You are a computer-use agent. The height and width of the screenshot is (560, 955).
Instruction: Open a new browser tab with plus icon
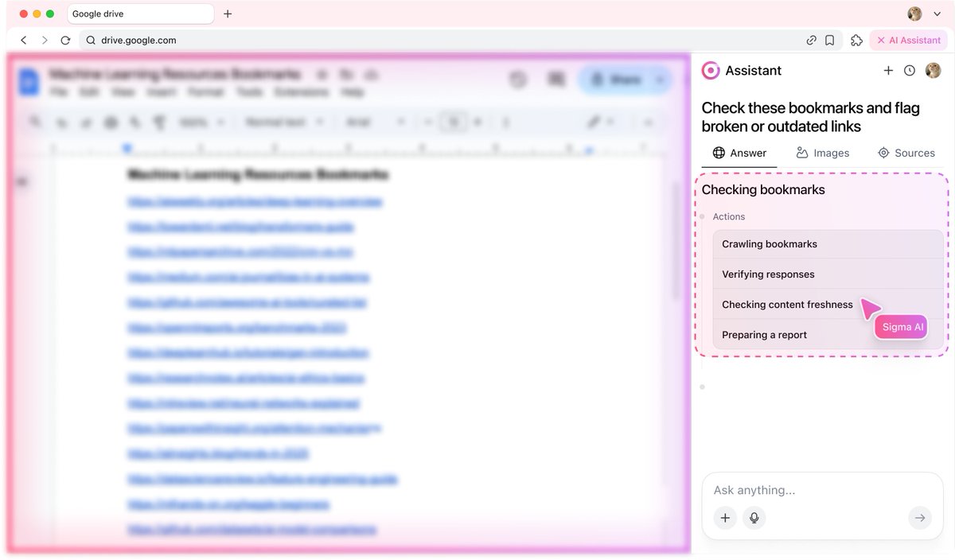(x=228, y=14)
